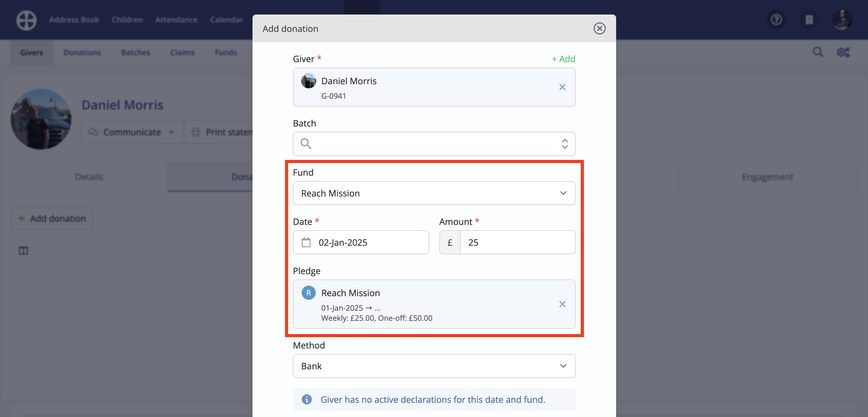Click Daniel Morris avatar in Giver field

tap(308, 81)
